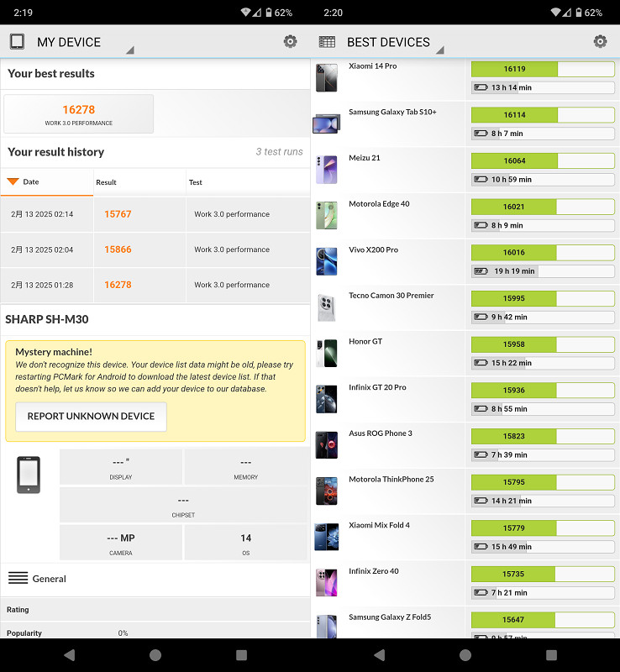The width and height of the screenshot is (620, 672).
Task: Tap Android back button on right screen
Action: tap(380, 655)
